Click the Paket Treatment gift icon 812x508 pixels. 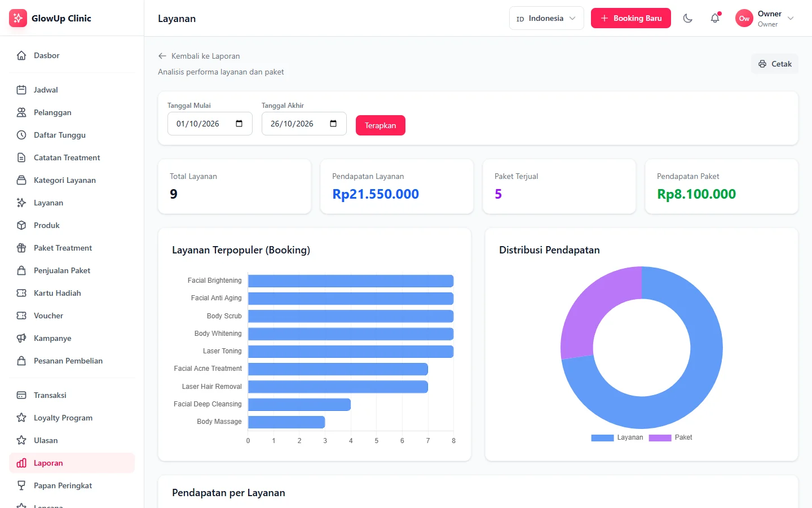click(21, 248)
